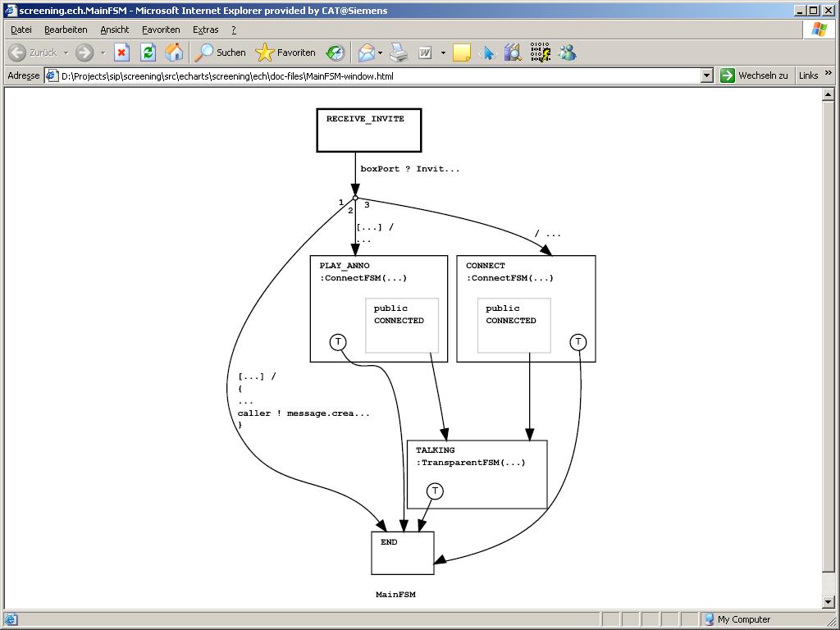
Task: Open the Back button history dropdown arrow
Action: (x=66, y=52)
